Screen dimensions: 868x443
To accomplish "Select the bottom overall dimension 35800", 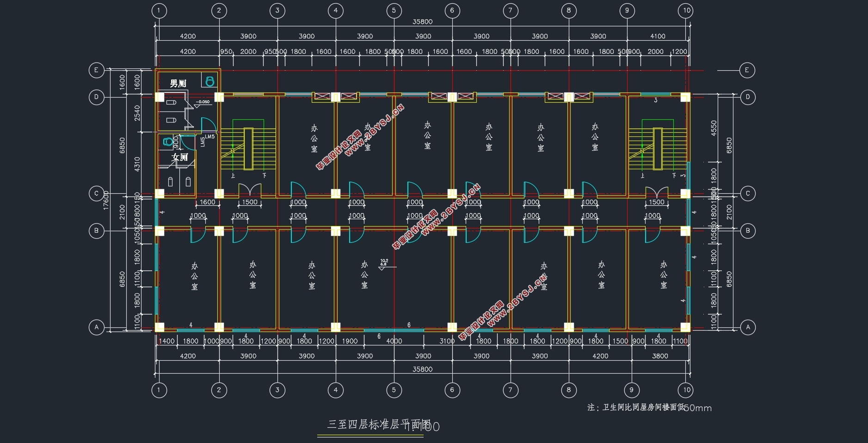I will 422,369.
